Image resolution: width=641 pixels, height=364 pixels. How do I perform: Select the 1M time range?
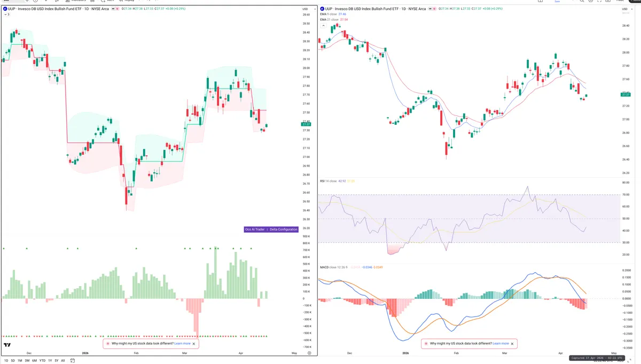click(20, 361)
